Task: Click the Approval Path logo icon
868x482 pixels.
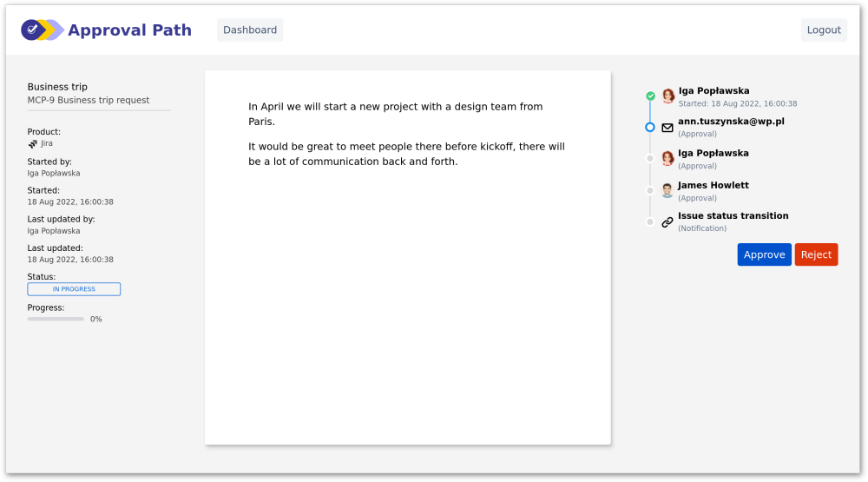Action: point(43,30)
